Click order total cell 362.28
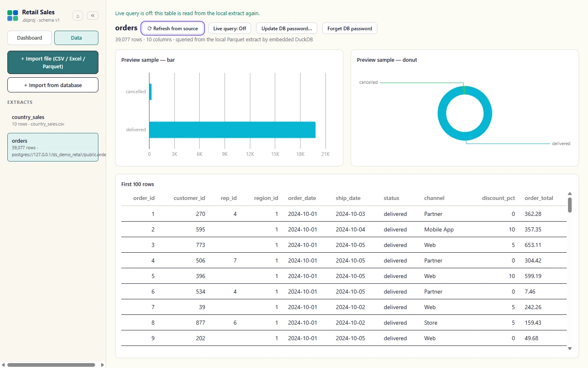This screenshot has height=368, width=588. tap(533, 214)
